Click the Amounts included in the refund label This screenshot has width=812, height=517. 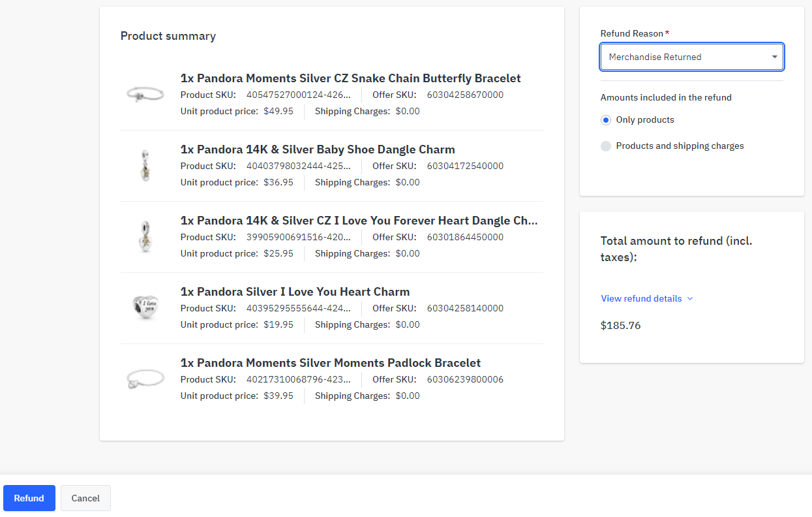pyautogui.click(x=666, y=97)
